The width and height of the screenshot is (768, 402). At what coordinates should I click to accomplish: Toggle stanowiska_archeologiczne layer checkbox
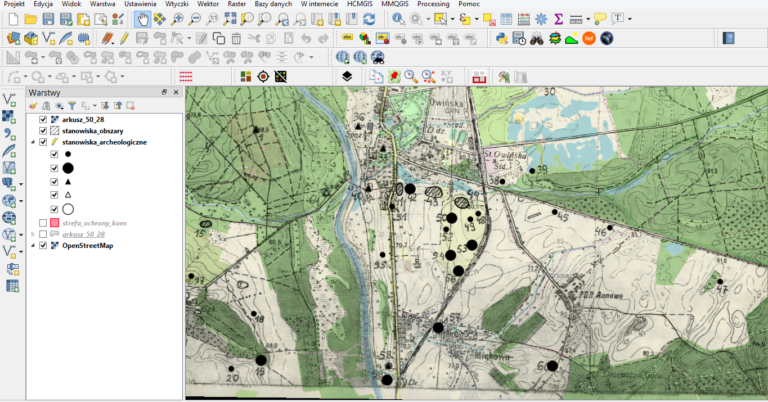tap(43, 142)
